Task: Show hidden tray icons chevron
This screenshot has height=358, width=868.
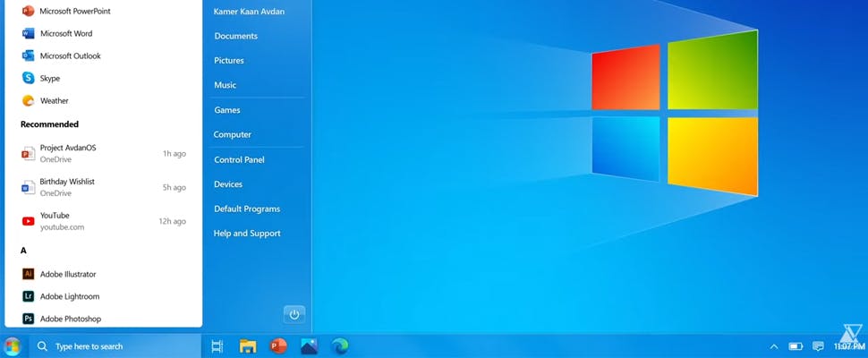Action: pos(774,347)
